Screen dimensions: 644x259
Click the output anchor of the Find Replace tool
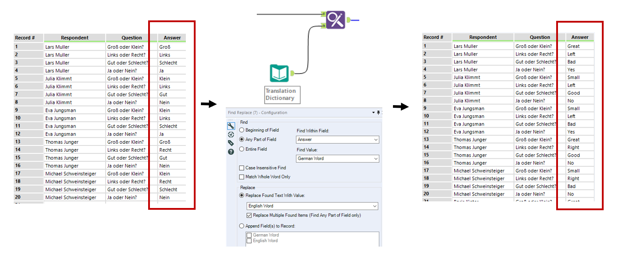[349, 20]
